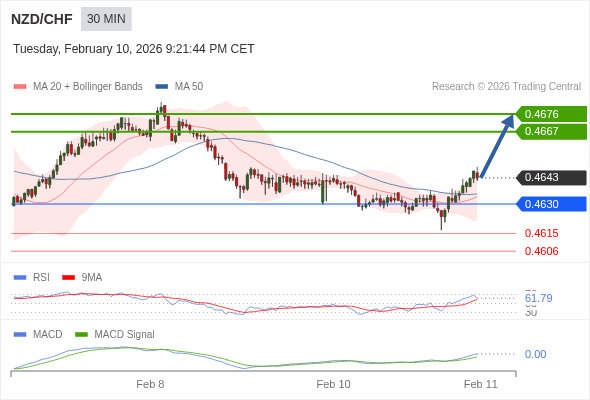
Task: Click the 0.4676 resistance price tag
Action: 551,114
